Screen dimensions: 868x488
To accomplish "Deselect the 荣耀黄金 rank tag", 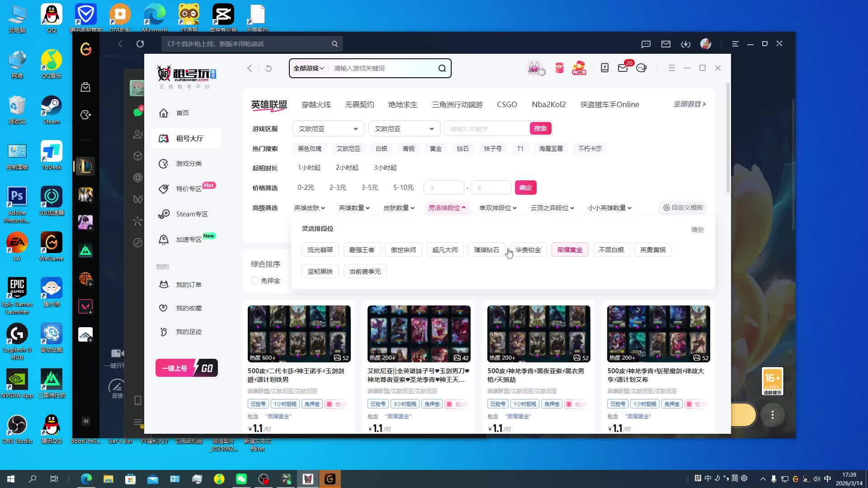I will (x=570, y=250).
